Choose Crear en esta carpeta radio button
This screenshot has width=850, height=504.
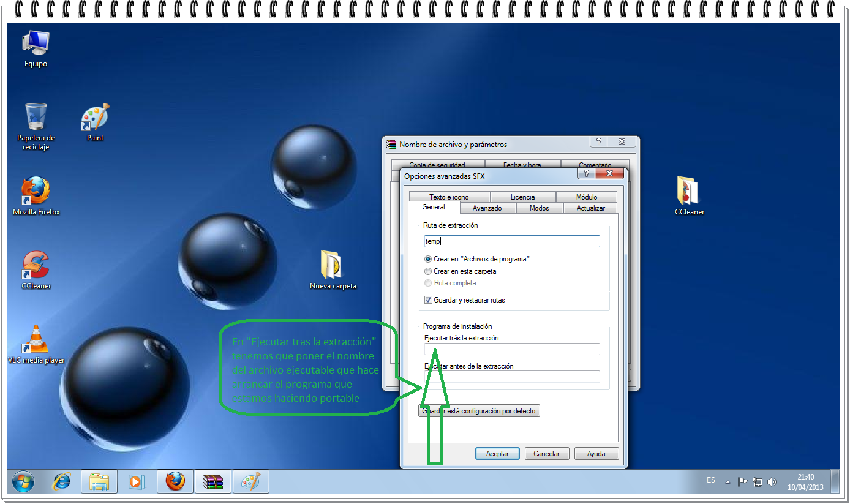tap(428, 271)
